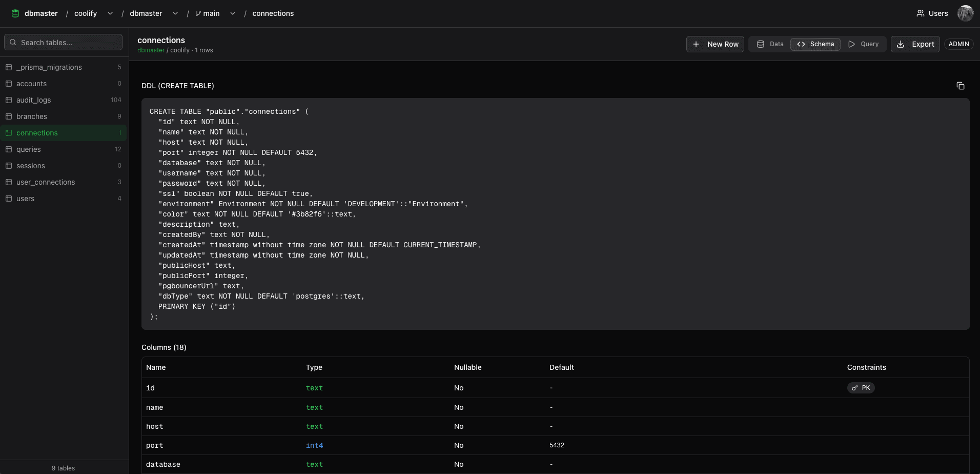
Task: Click the user avatar in top right
Action: 966,13
